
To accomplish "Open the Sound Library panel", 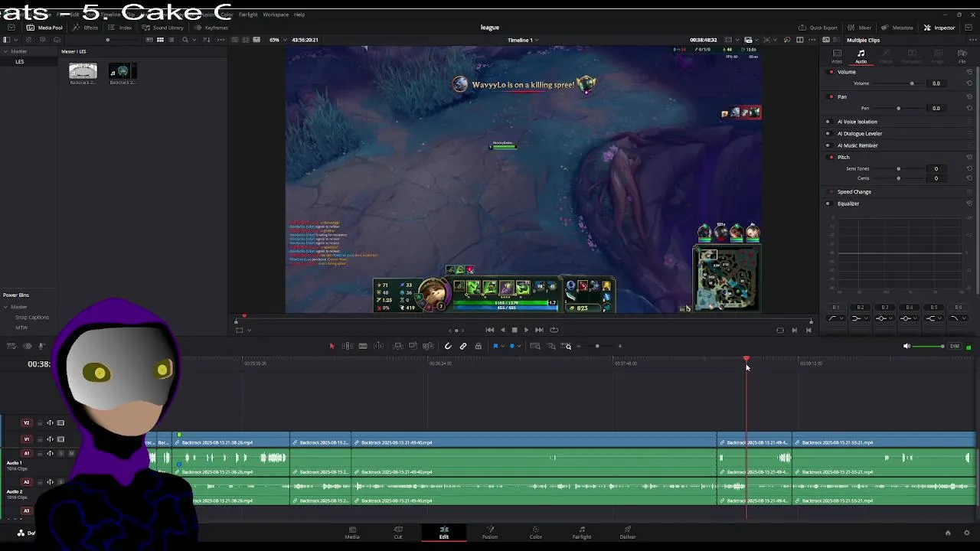I will point(163,28).
